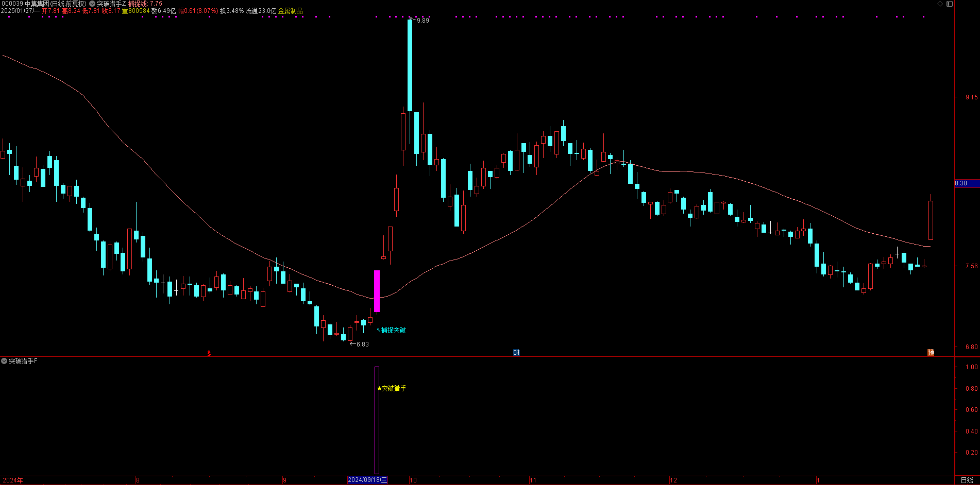Open the 突破猎手Z indicator dropdown arrow
980x485 pixels.
[x=92, y=4]
